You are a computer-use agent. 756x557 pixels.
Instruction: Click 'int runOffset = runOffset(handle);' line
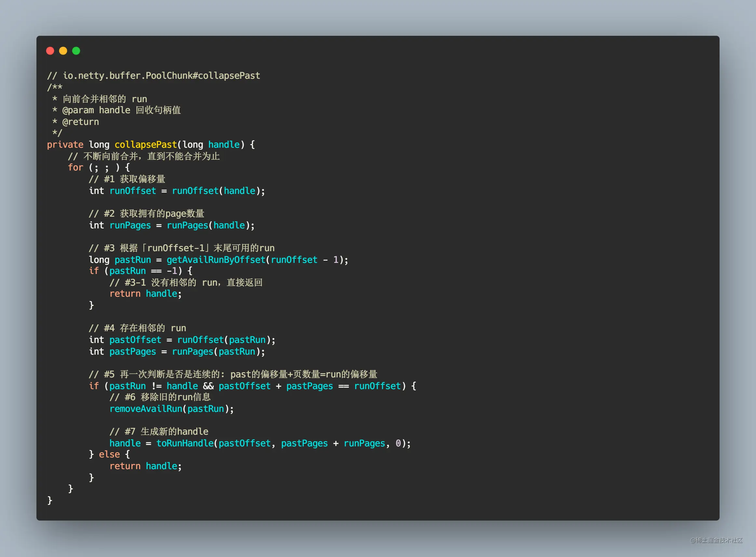177,191
